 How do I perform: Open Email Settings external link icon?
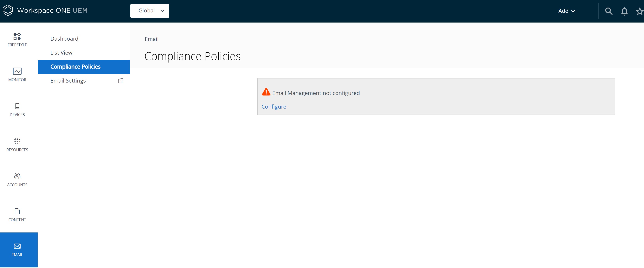(120, 81)
